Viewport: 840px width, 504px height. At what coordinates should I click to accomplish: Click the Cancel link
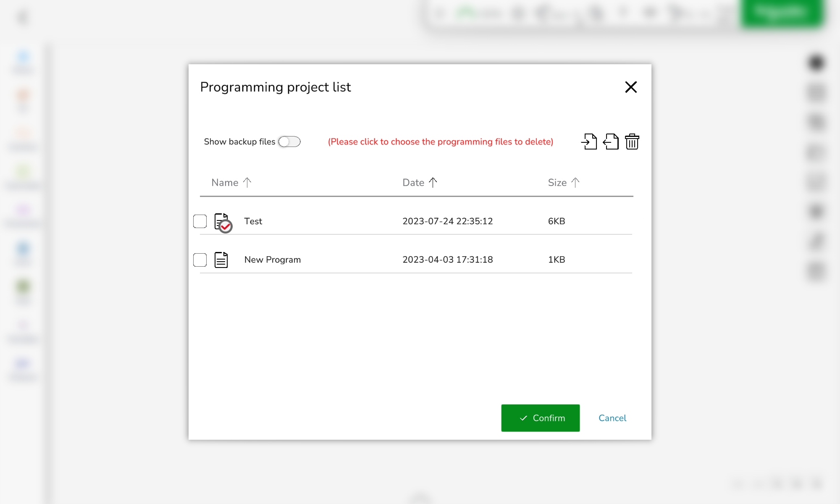tap(612, 418)
